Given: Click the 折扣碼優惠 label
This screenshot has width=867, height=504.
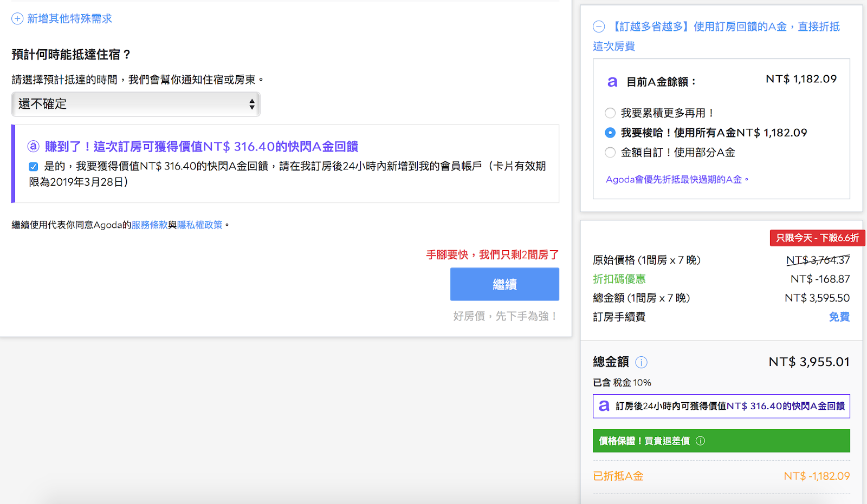Looking at the screenshot, I should pyautogui.click(x=619, y=279).
